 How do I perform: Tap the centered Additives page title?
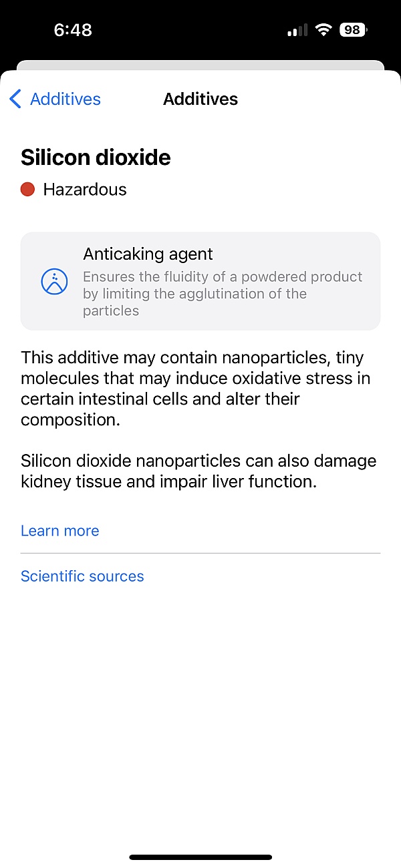click(200, 99)
